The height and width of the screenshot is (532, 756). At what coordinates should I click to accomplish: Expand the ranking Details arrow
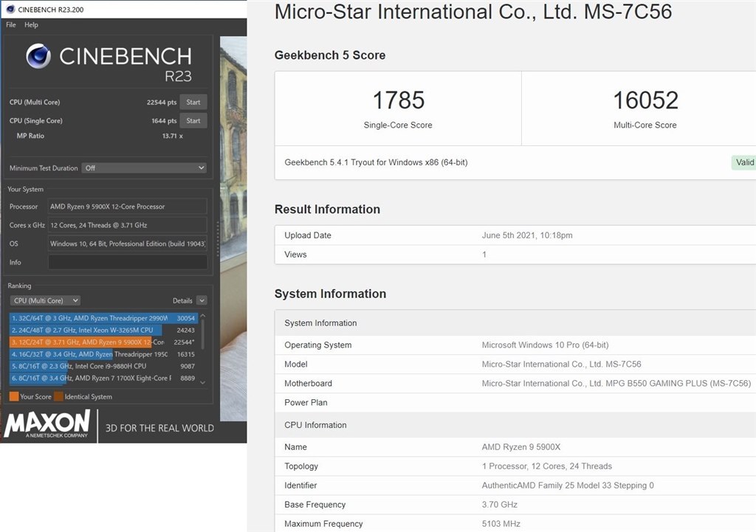[x=202, y=301]
